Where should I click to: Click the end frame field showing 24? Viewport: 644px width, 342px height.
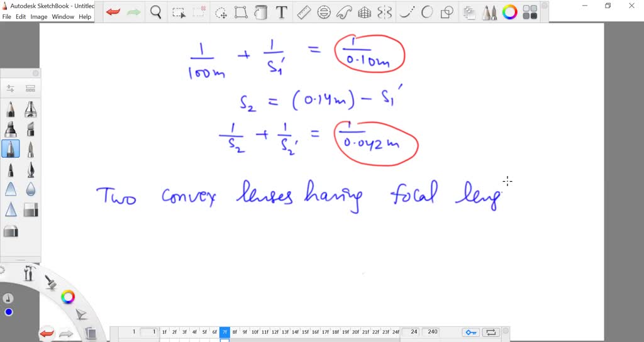coord(411,332)
